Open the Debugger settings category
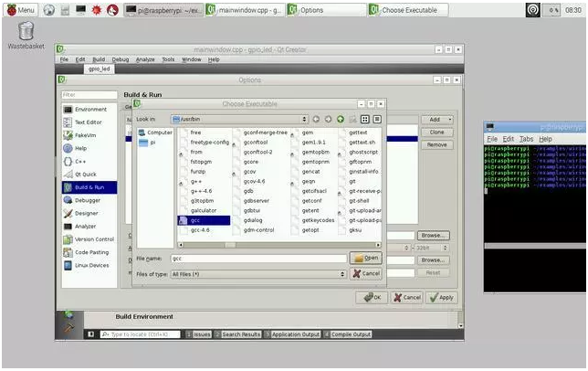 [x=88, y=200]
